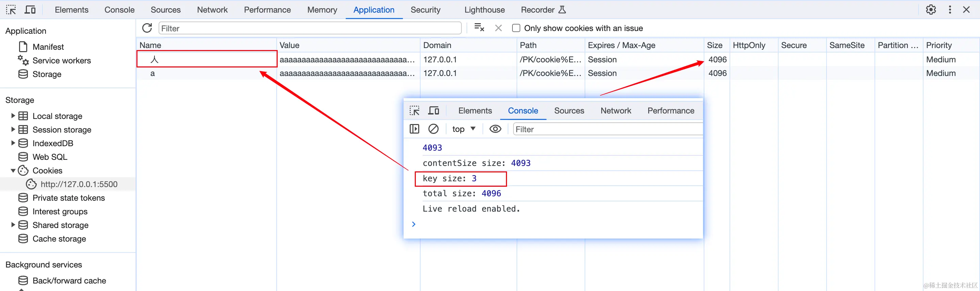The height and width of the screenshot is (291, 980).
Task: Focus the inset Console Filter field
Action: click(608, 129)
